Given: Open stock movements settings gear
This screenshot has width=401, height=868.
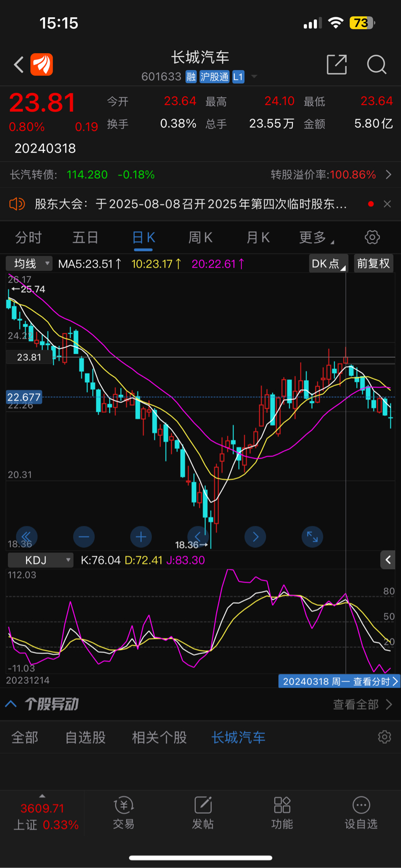Looking at the screenshot, I should click(x=384, y=737).
